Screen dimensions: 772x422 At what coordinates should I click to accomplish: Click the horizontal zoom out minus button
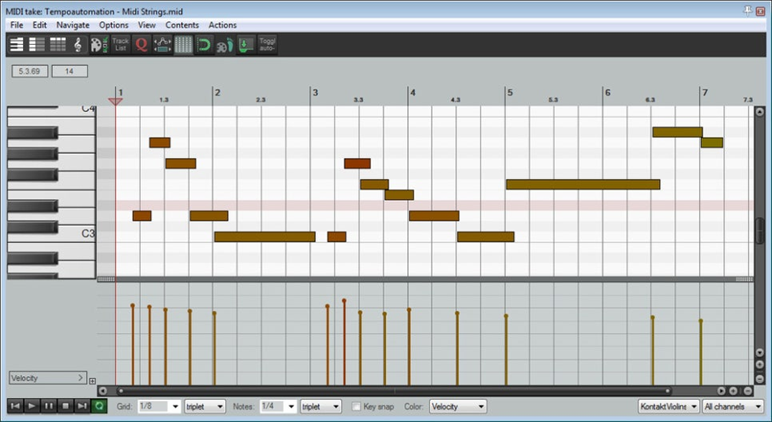tap(748, 390)
